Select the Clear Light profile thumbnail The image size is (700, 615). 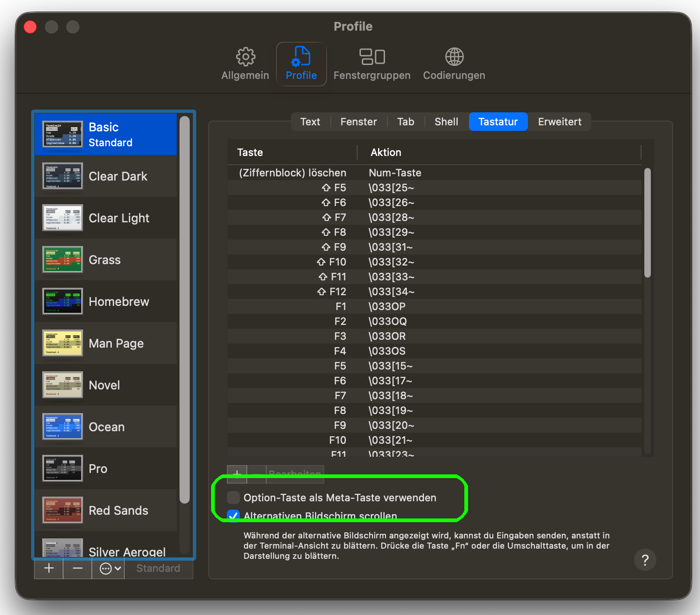click(63, 218)
